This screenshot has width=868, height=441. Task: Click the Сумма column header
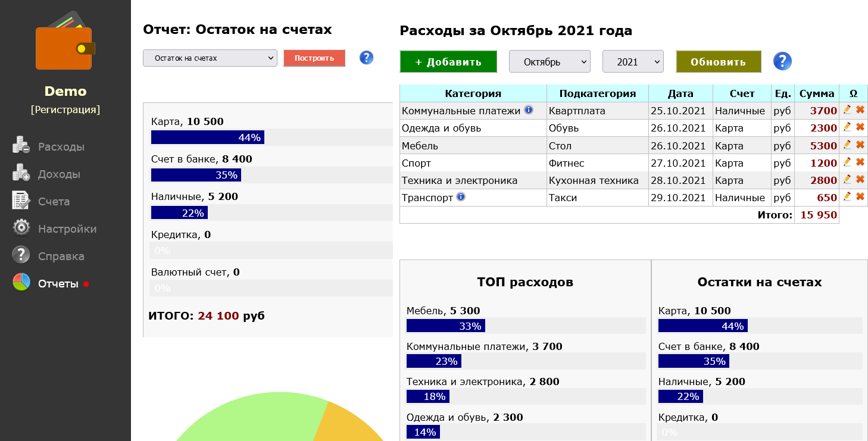pyautogui.click(x=817, y=93)
